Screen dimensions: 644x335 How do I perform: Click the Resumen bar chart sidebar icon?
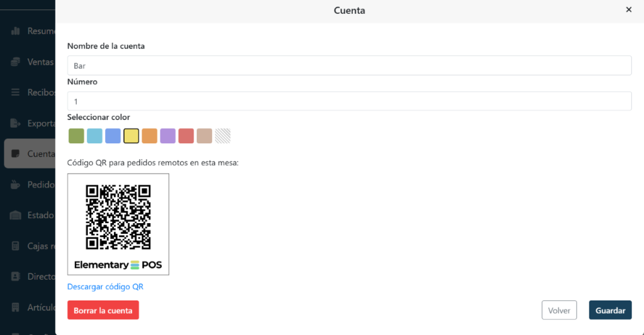[x=16, y=31]
